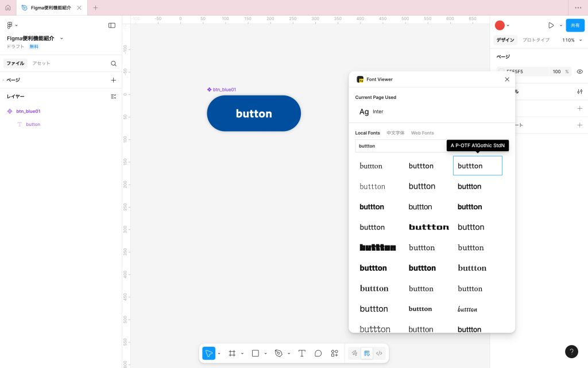The height and width of the screenshot is (368, 588).
Task: Switch to the プロトタイプ tab
Action: point(536,40)
